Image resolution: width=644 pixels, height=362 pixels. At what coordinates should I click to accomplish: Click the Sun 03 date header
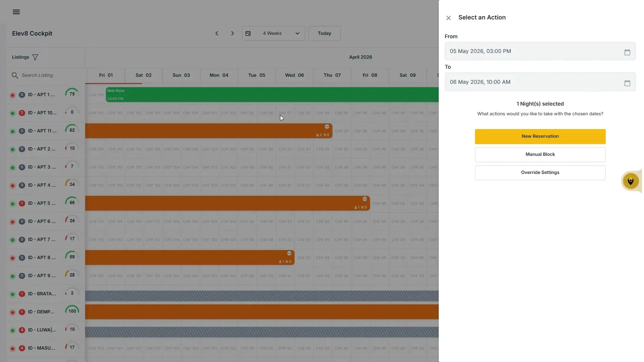[x=181, y=75]
